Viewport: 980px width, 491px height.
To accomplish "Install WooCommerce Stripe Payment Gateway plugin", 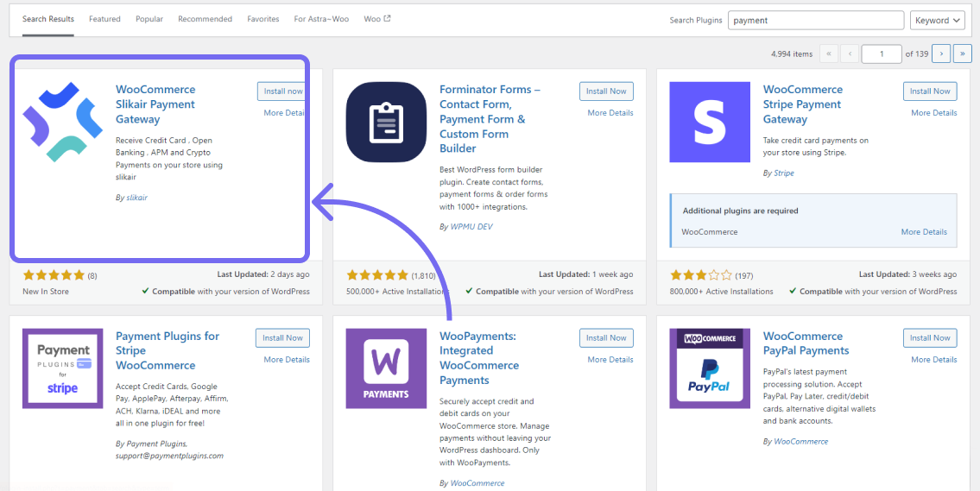I will tap(930, 91).
